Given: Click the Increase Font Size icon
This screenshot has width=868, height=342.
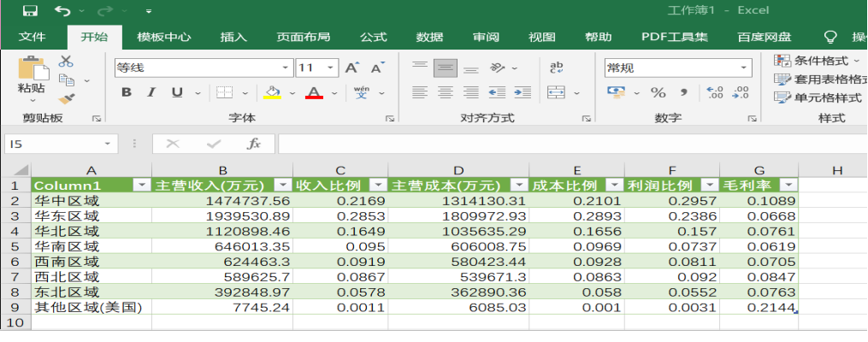Looking at the screenshot, I should (352, 68).
